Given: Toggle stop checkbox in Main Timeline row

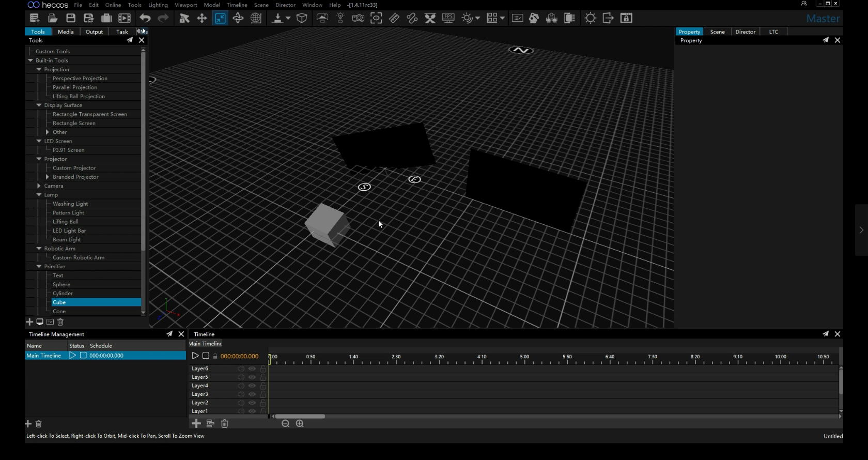Looking at the screenshot, I should coord(83,356).
